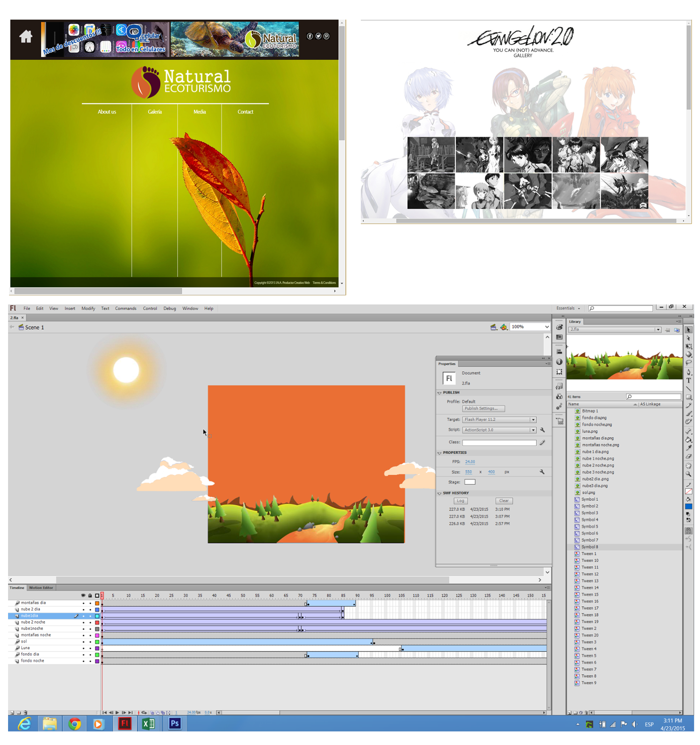Select the Paint Bucket tool
The image size is (700, 745).
tap(688, 440)
